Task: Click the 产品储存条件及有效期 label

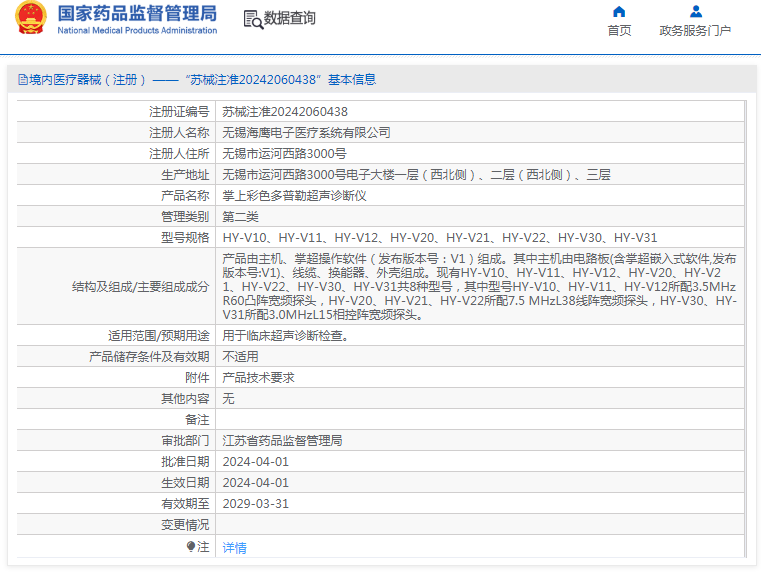Action: click(x=149, y=357)
